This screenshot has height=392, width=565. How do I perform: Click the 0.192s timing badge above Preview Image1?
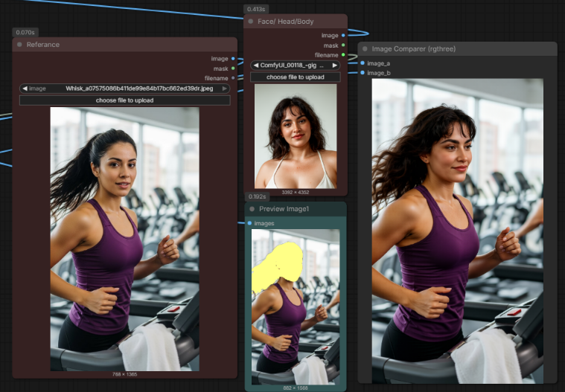click(258, 196)
